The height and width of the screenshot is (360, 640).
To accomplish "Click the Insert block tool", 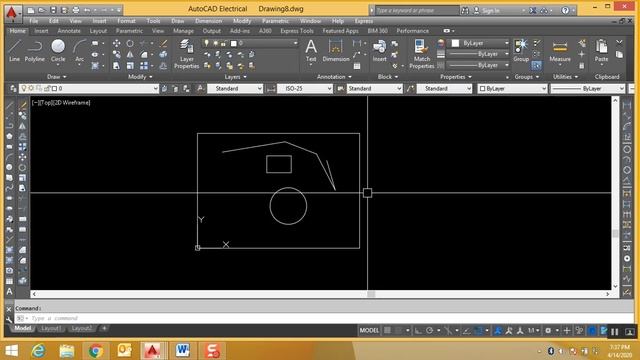I will click(379, 51).
